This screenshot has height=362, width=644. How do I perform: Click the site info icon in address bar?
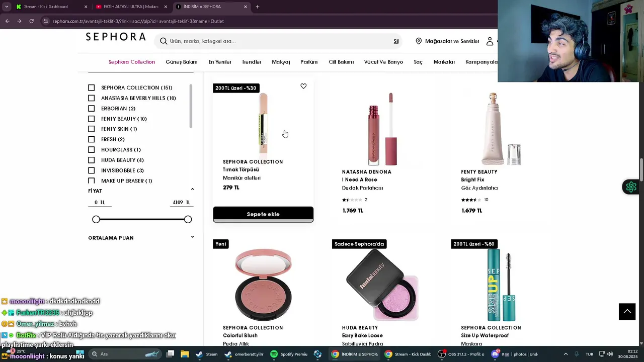pos(46,21)
